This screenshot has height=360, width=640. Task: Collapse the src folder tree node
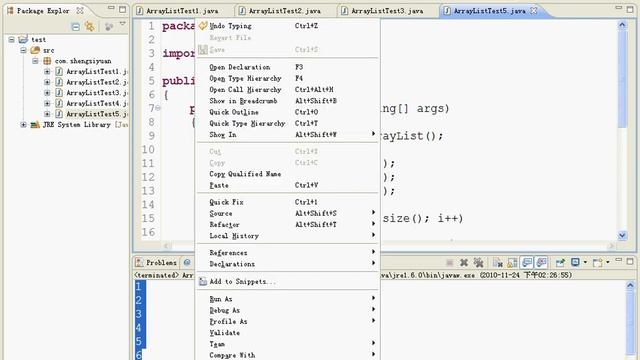point(23,50)
